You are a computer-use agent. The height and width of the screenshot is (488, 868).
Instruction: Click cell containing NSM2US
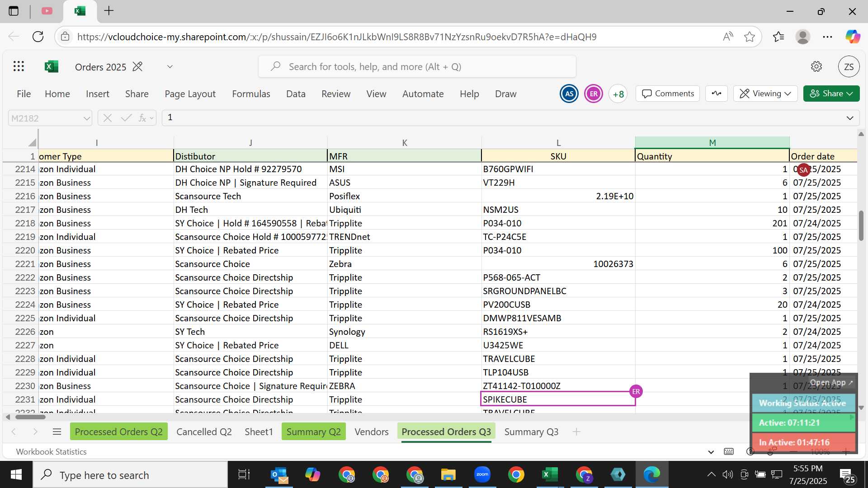click(558, 210)
